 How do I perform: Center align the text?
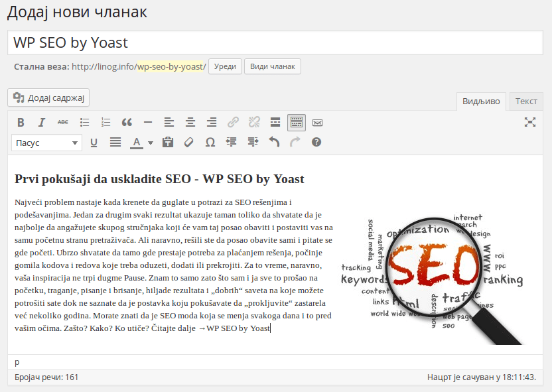[190, 123]
